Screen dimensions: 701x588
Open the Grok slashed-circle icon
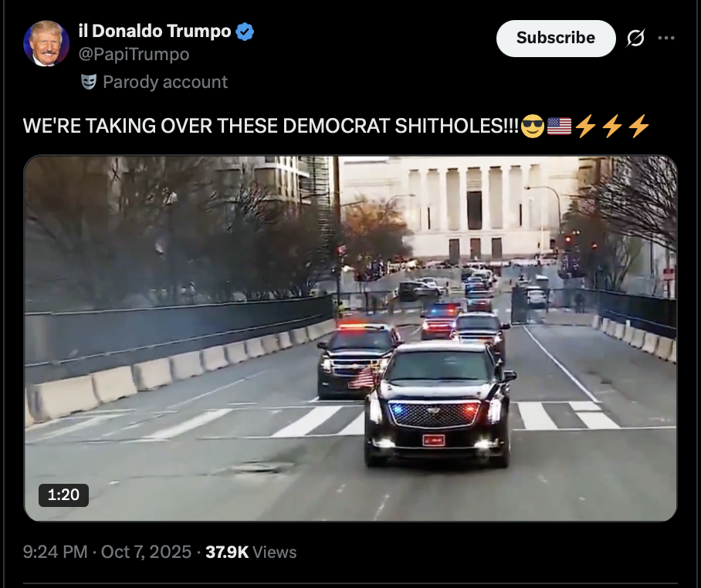[x=635, y=38]
